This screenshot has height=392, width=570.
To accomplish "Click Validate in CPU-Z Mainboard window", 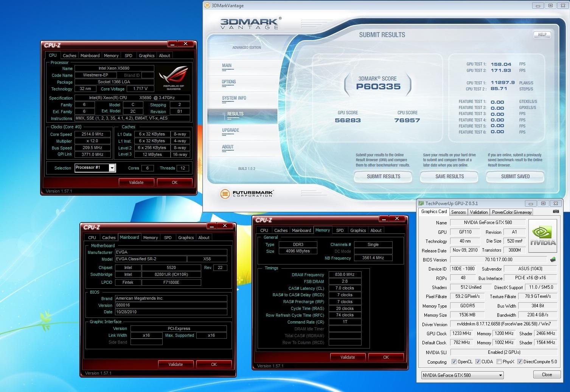I will 176,364.
